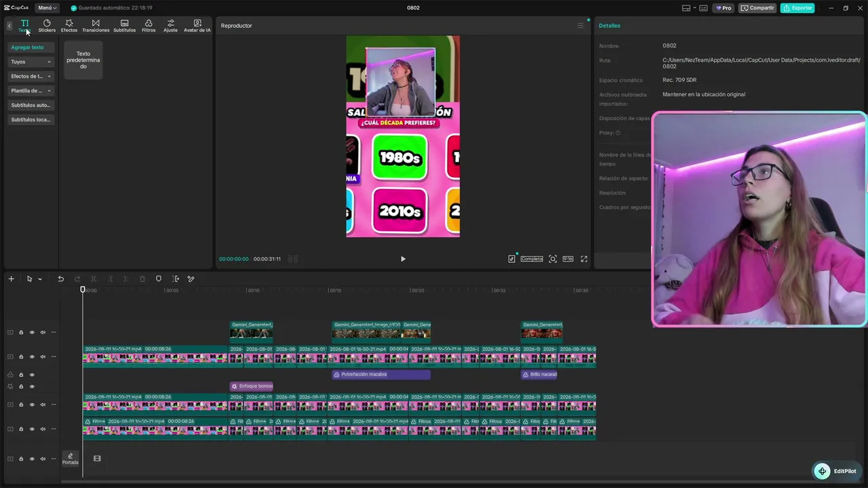Add a marker with the shield icon
Screen dimensions: 868x488
[x=159, y=279]
